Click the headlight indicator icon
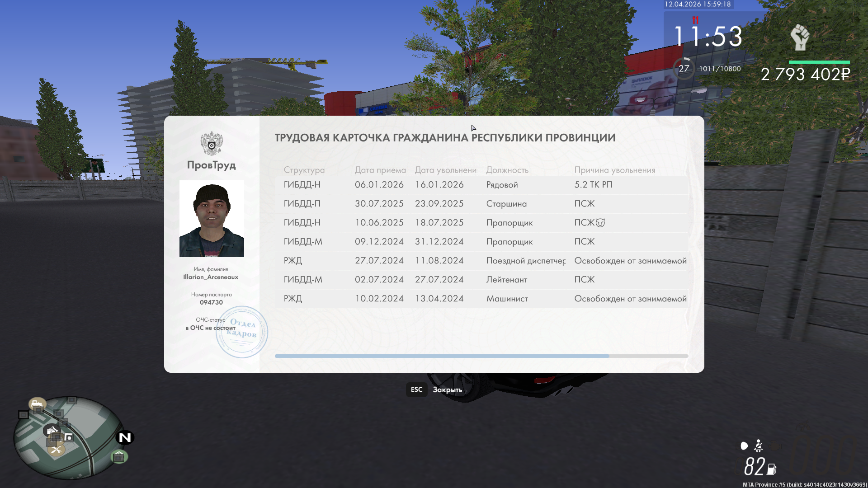The height and width of the screenshot is (488, 868). (744, 446)
